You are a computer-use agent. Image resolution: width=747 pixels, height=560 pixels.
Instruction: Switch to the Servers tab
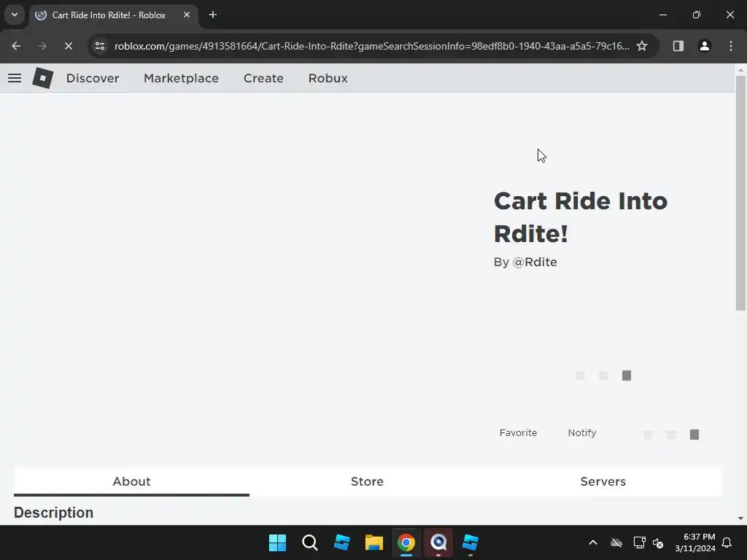(x=603, y=481)
